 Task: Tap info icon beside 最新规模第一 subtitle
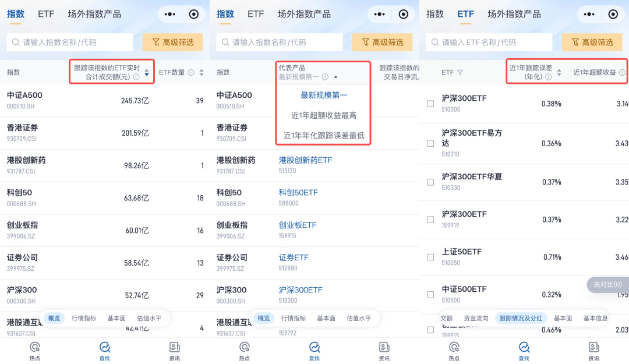[325, 77]
